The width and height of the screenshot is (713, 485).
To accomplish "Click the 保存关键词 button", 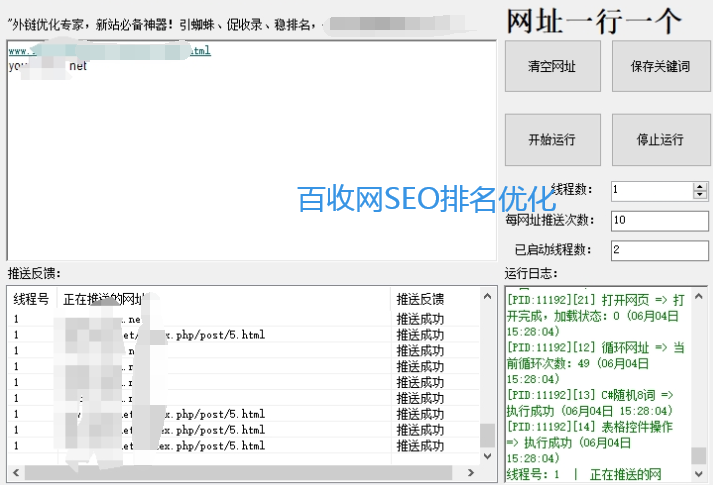I will point(661,66).
